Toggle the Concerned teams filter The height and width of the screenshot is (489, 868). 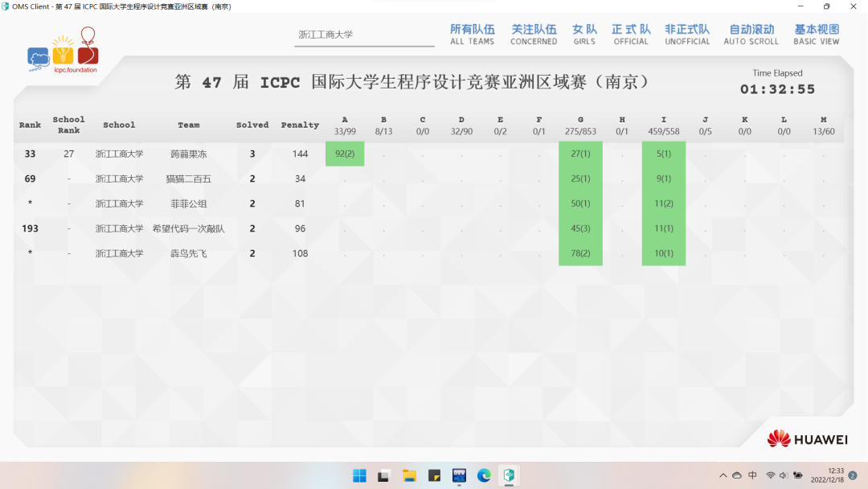tap(534, 35)
